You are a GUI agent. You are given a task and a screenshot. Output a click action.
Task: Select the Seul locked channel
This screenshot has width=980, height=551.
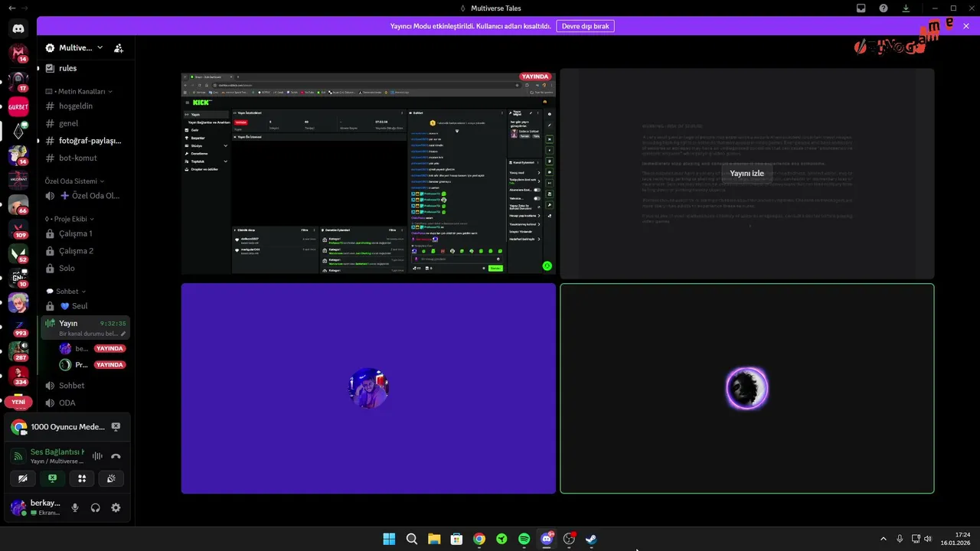tap(86, 306)
